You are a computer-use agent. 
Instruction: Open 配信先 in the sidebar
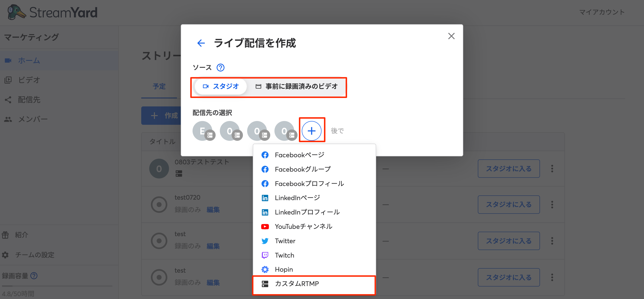[59, 100]
